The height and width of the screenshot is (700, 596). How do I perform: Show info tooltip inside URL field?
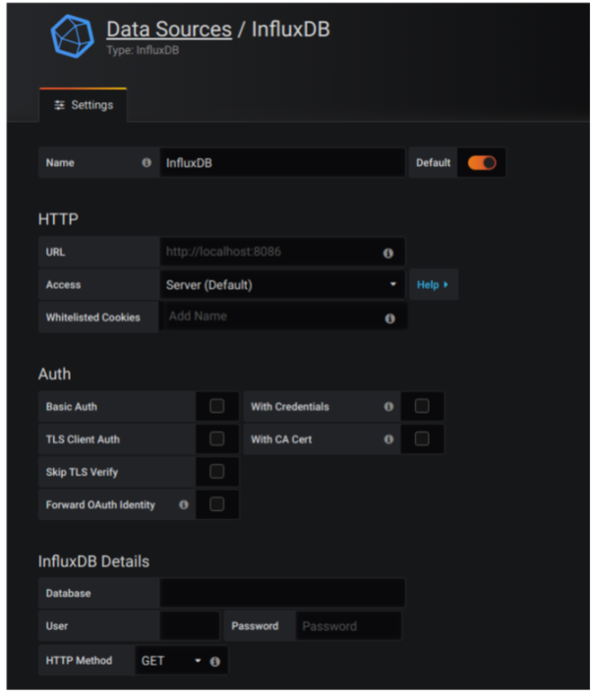click(x=388, y=253)
